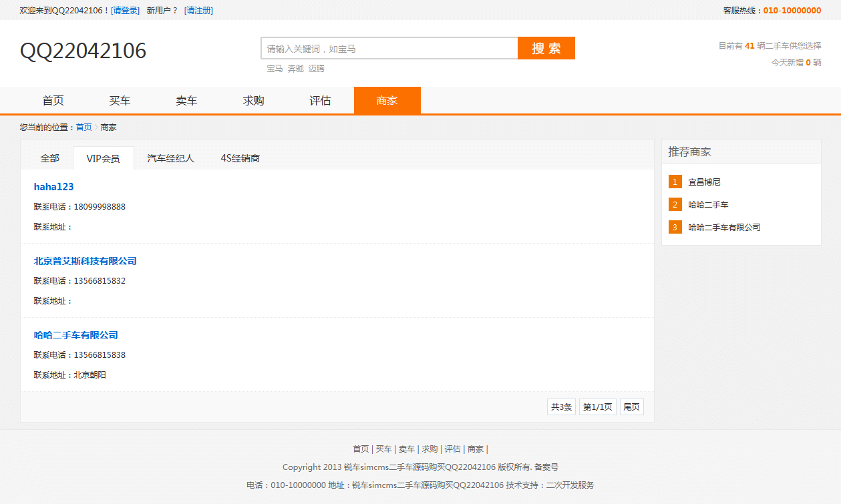Open the 请登录 login link
Viewport: 841px width, 504px height.
(x=125, y=11)
